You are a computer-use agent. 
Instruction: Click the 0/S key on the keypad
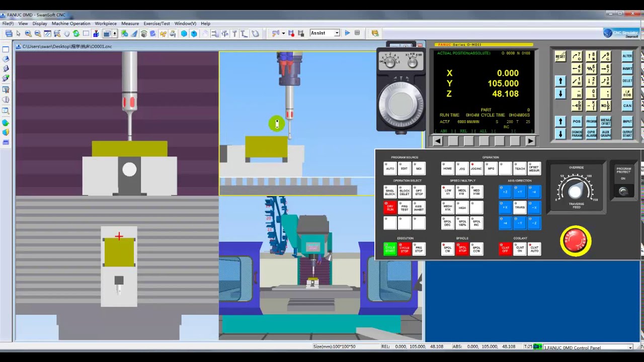(591, 94)
